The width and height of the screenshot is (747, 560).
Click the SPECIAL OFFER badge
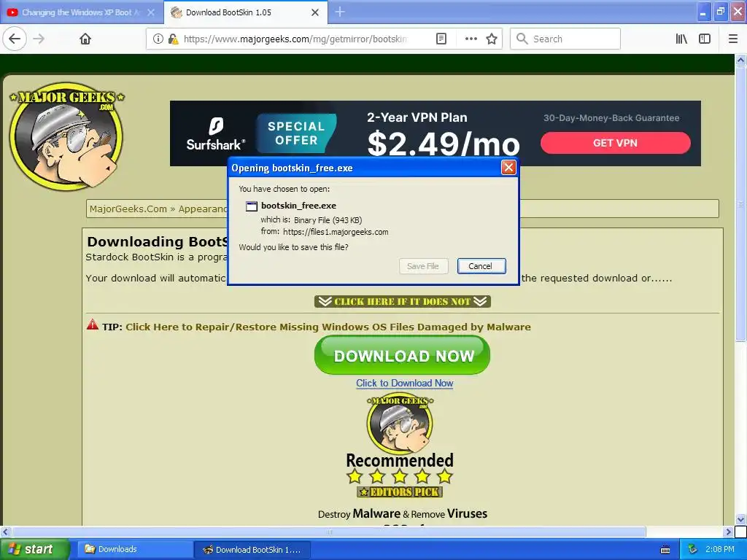296,133
